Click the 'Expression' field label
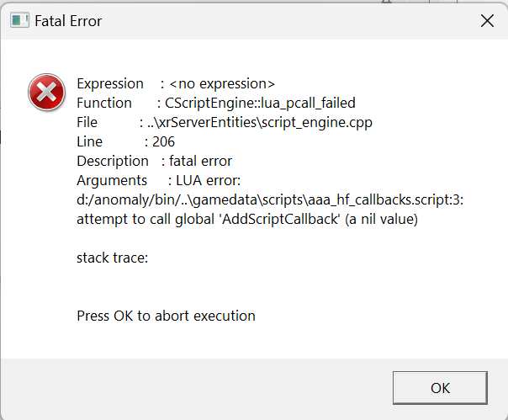508x420 pixels. (x=110, y=83)
